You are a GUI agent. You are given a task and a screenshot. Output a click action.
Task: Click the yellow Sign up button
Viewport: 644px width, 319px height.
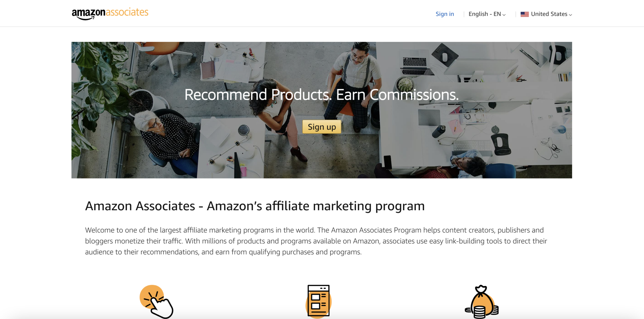[x=322, y=127]
